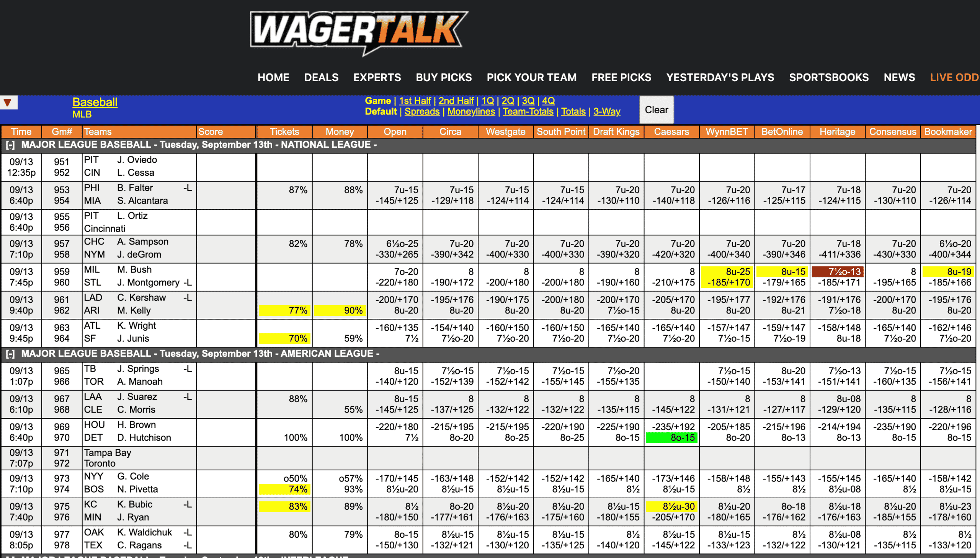The image size is (980, 558).
Task: Click the BetOnline column header
Action: [x=782, y=132]
